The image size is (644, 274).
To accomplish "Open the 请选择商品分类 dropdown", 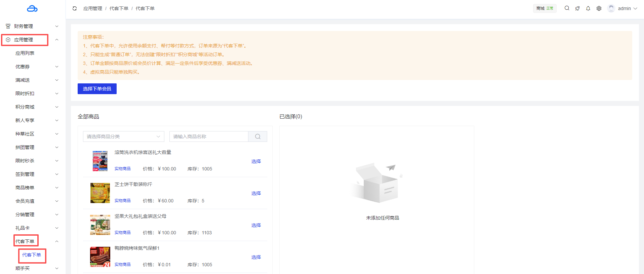I will (x=123, y=136).
